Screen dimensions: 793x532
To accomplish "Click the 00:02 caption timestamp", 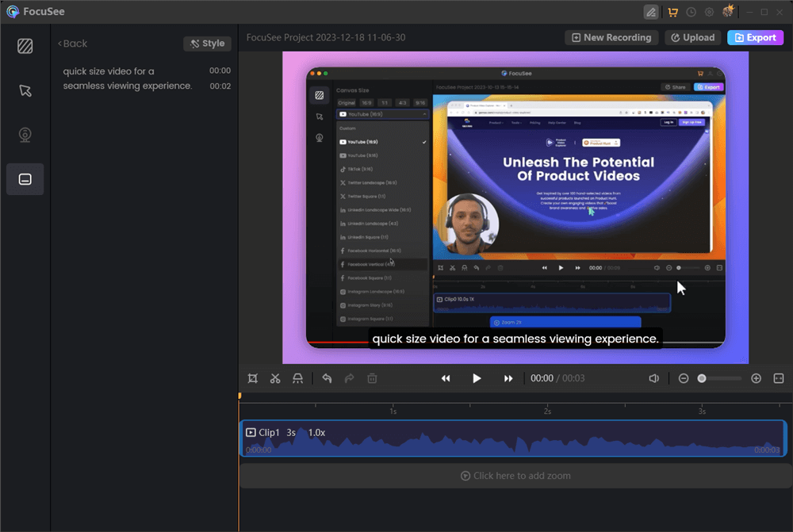I will tap(220, 86).
